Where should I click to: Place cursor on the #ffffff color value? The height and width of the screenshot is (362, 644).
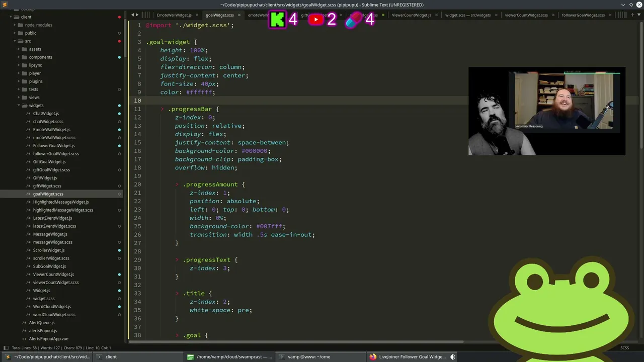coord(199,93)
